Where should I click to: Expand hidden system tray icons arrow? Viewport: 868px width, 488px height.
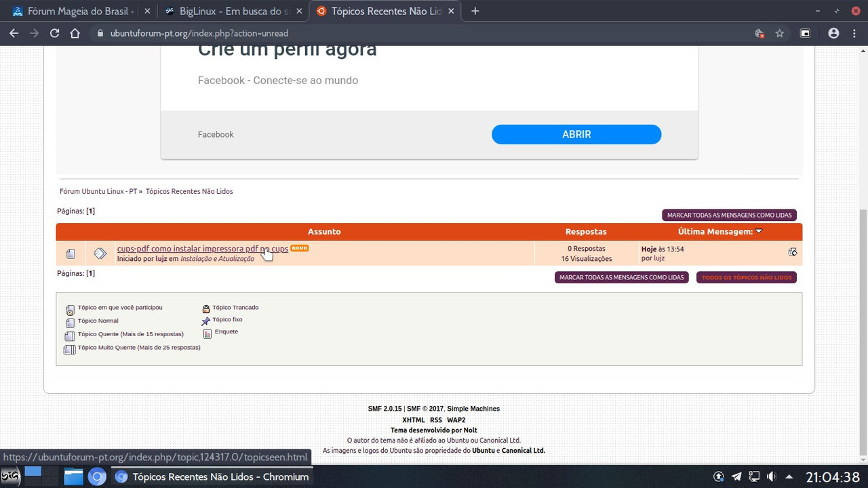tap(789, 477)
